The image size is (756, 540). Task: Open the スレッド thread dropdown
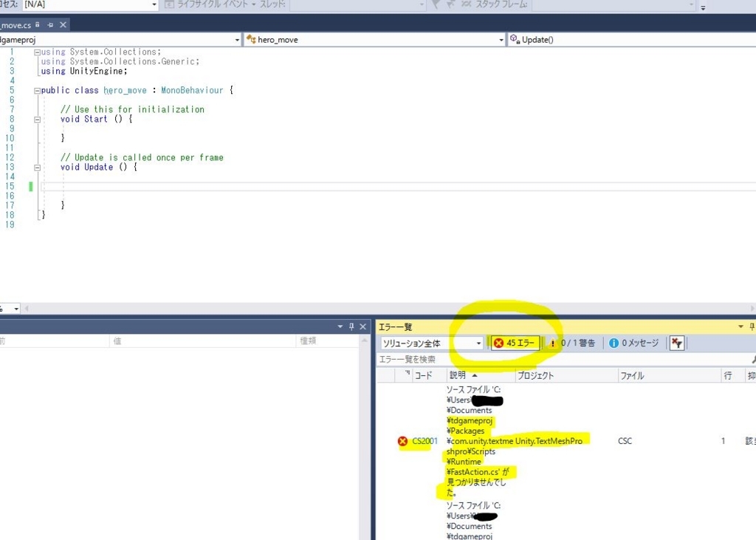click(x=358, y=5)
